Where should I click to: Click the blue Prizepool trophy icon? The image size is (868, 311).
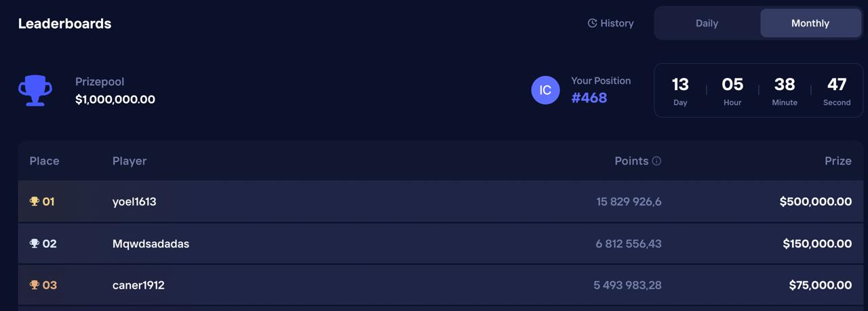35,90
